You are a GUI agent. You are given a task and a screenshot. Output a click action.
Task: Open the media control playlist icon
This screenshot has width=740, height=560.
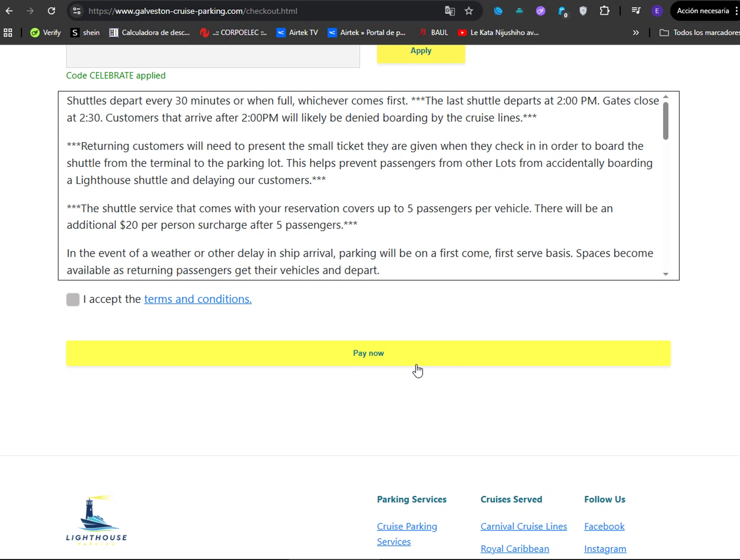(x=636, y=11)
